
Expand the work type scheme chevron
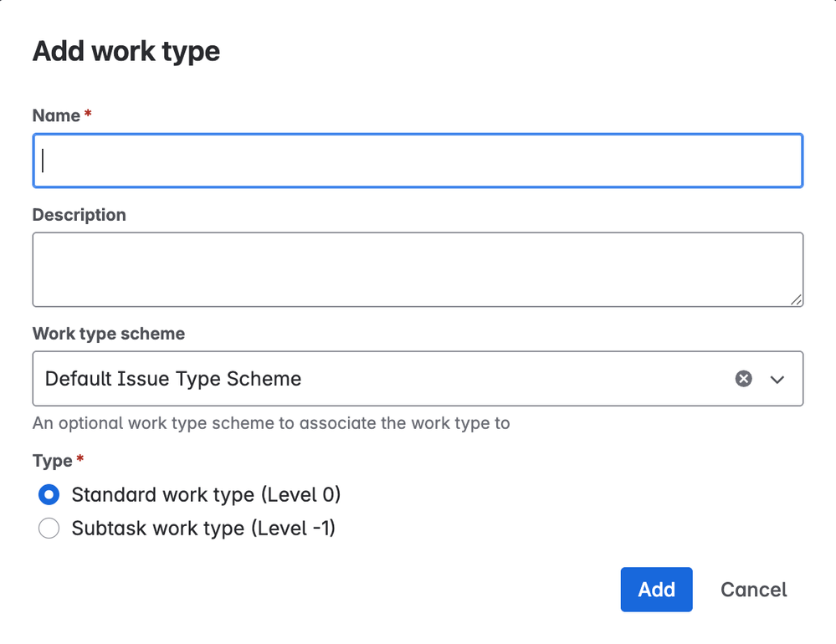click(x=777, y=380)
